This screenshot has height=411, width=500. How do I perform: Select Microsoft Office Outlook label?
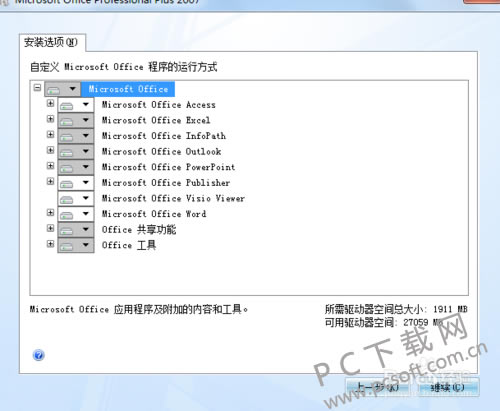[161, 152]
